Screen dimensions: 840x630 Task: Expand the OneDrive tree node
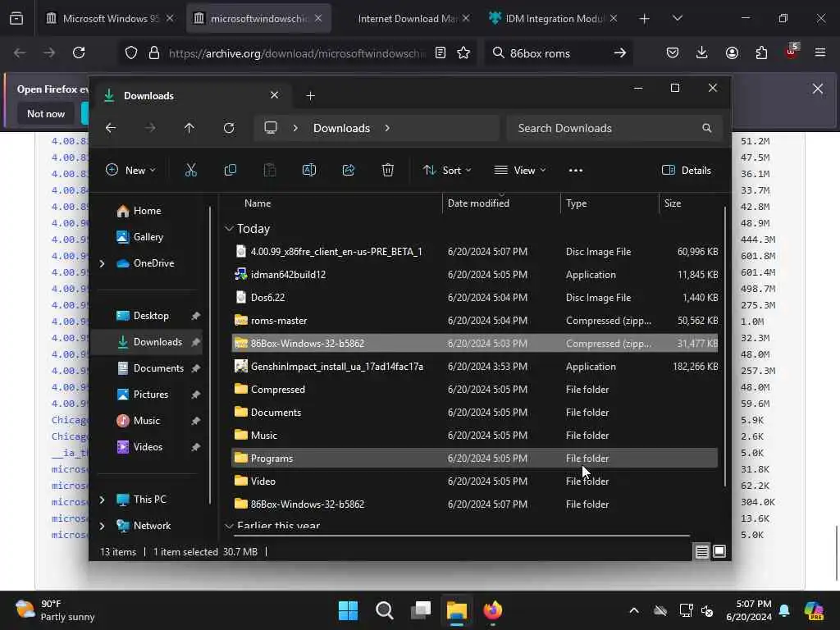[102, 263]
